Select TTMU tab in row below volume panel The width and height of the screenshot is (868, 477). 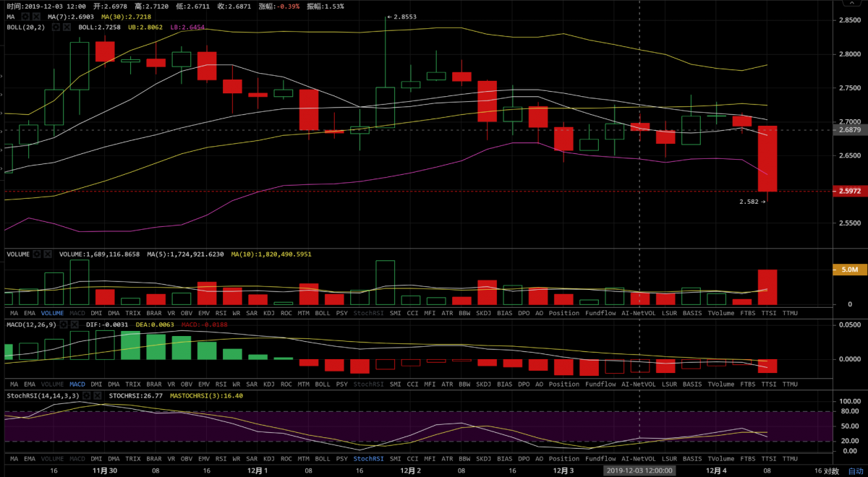(790, 314)
